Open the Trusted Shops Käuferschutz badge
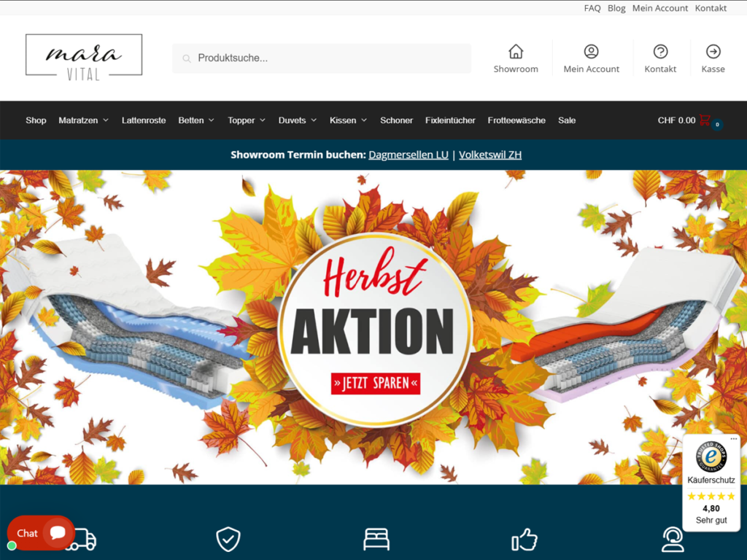The image size is (747, 560). (711, 482)
